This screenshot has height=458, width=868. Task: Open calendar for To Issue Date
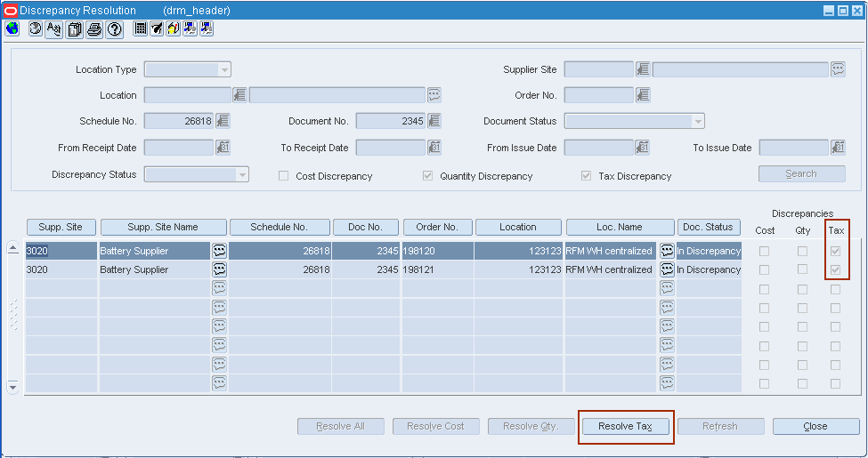[x=838, y=147]
